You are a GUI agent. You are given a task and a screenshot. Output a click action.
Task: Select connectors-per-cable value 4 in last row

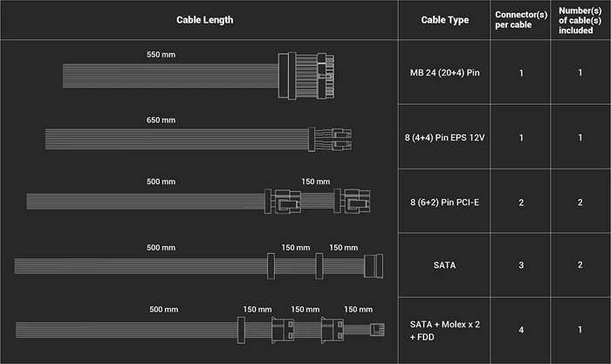[x=521, y=330]
